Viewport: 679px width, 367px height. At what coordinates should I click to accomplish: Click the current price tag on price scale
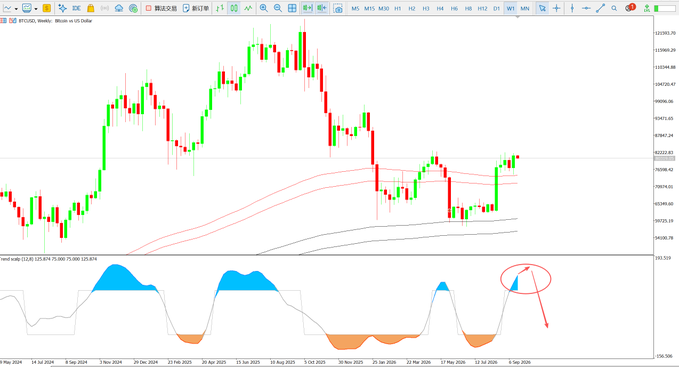(665, 159)
